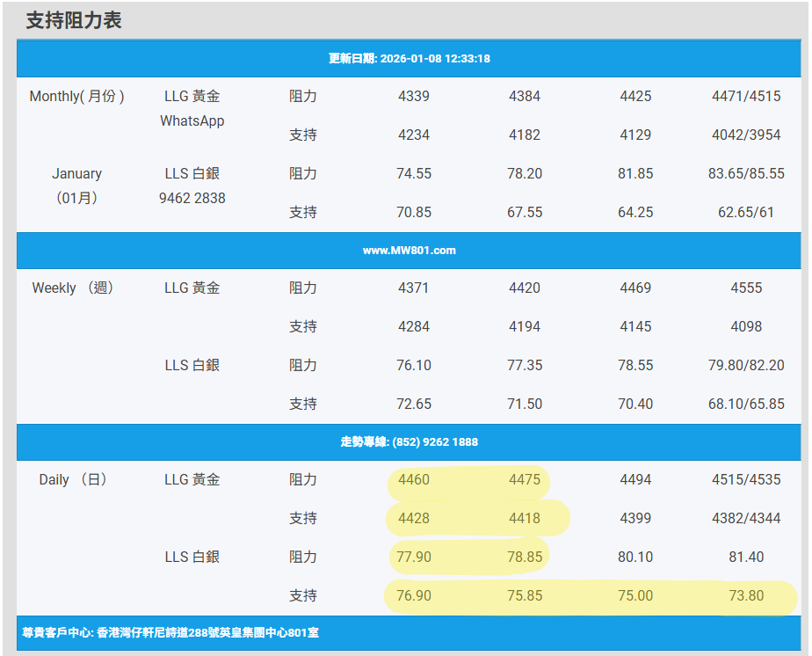Screen dimensions: 812x656
Task: Click the 更新日期 timestamp header bar
Action: point(409,59)
